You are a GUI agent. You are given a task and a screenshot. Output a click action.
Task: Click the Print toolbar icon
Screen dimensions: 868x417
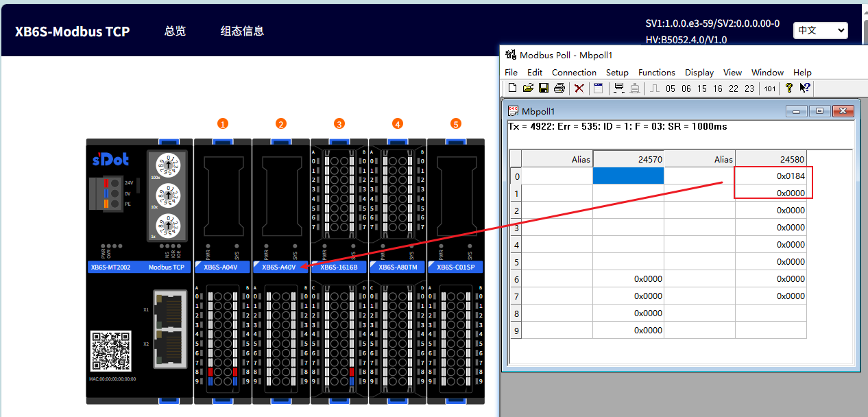(559, 88)
